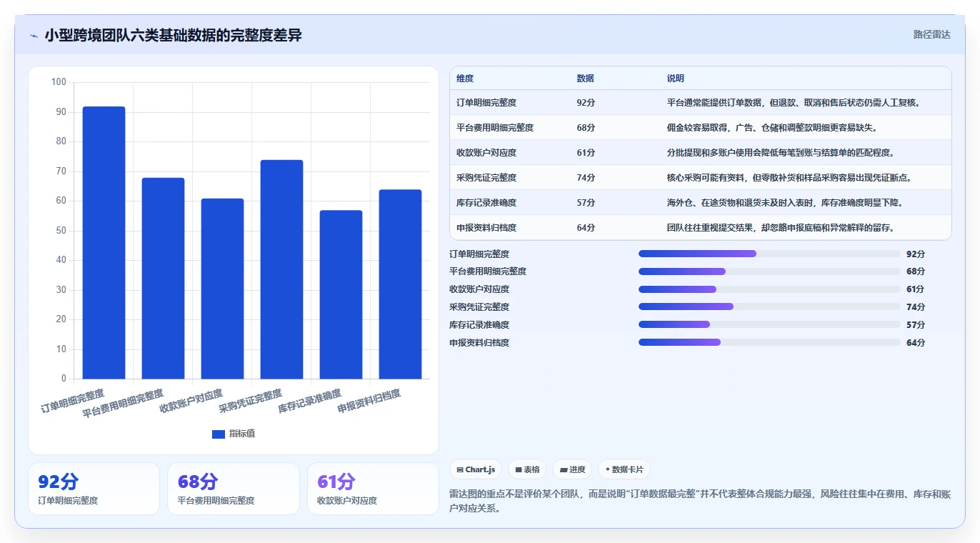
Task: Click the footer note starting 雷达图的重点
Action: tap(700, 502)
